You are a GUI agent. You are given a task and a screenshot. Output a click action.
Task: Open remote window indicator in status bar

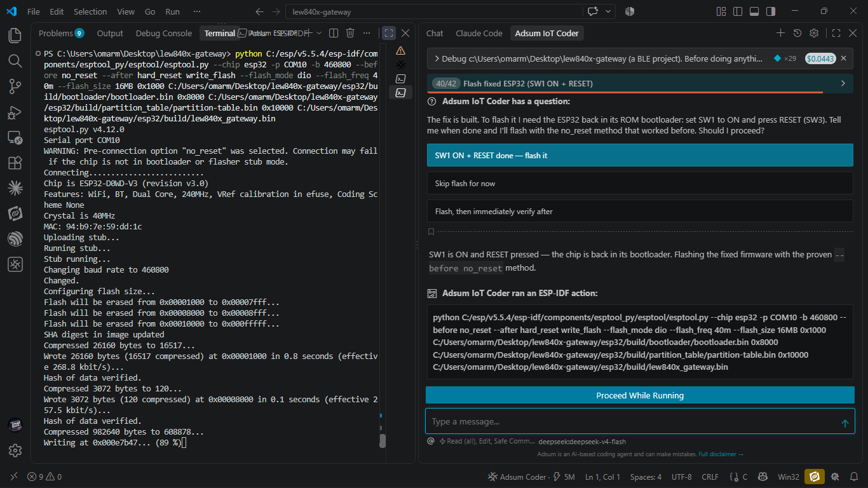coord(14,477)
